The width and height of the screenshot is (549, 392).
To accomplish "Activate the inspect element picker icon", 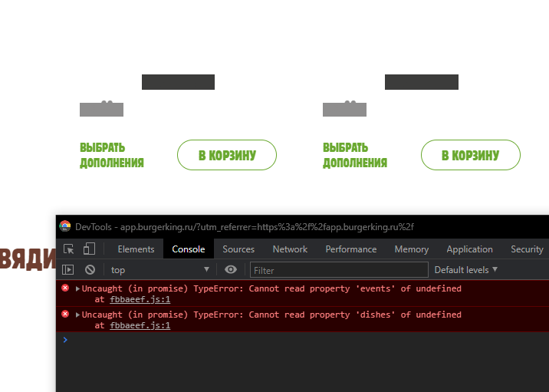I will (x=69, y=249).
